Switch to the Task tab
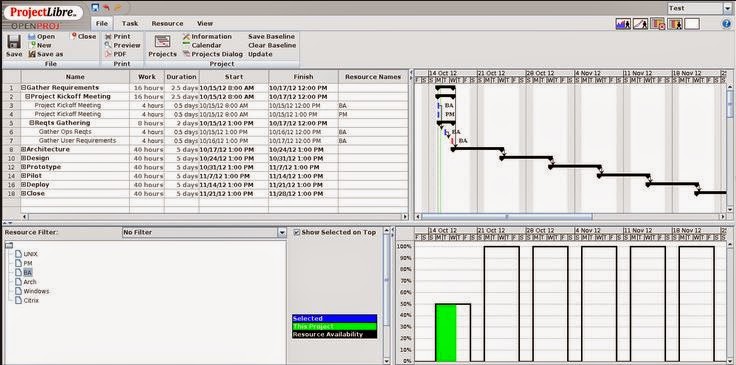The height and width of the screenshot is (365, 736). (x=130, y=23)
